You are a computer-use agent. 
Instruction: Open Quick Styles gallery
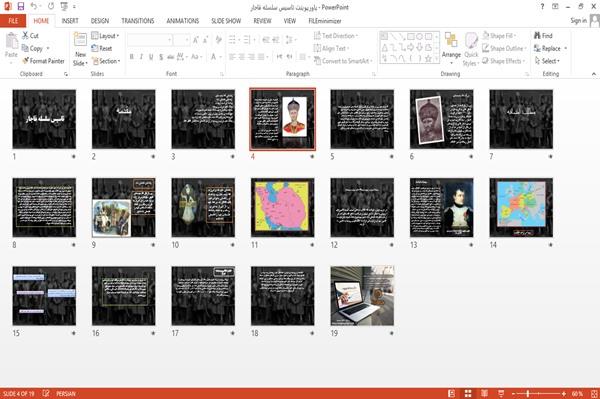tap(471, 50)
